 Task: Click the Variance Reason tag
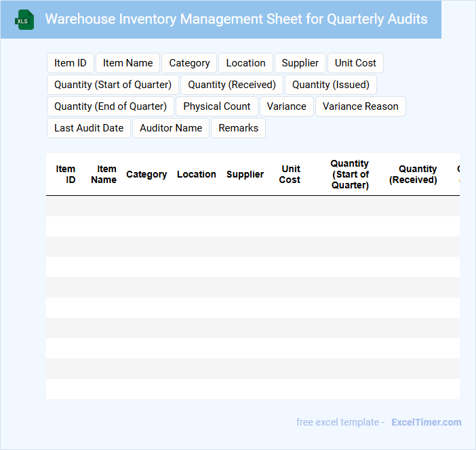(360, 106)
